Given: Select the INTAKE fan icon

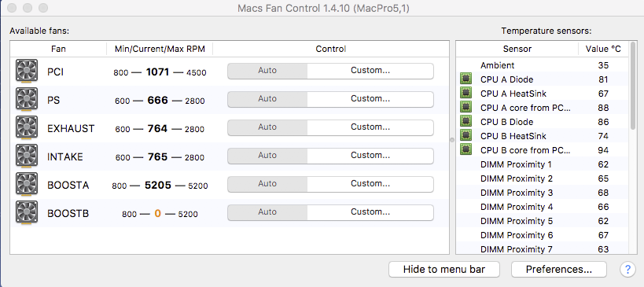Looking at the screenshot, I should [27, 156].
